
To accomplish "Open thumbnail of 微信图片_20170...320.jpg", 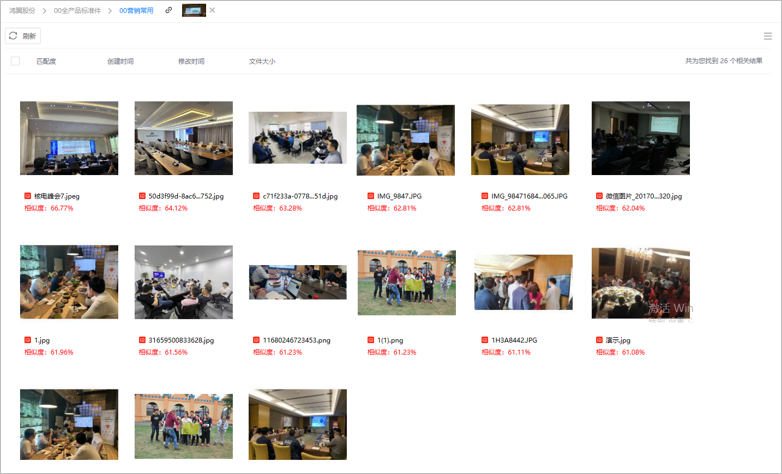I will pyautogui.click(x=641, y=138).
